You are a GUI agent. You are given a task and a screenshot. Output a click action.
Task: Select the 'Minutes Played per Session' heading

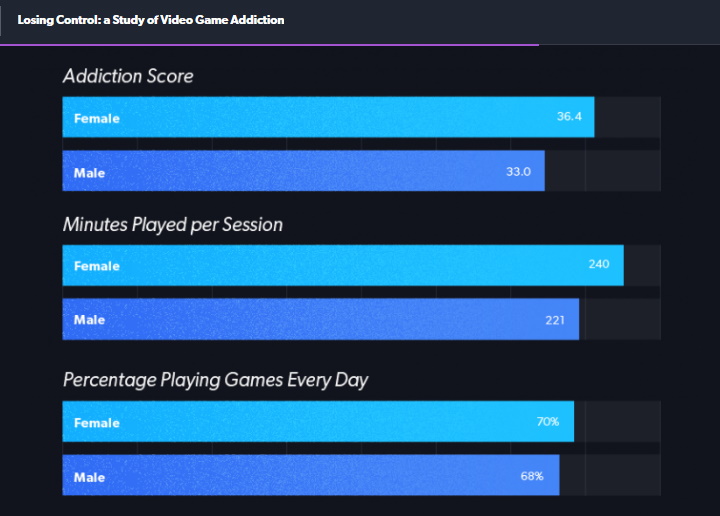pyautogui.click(x=173, y=225)
